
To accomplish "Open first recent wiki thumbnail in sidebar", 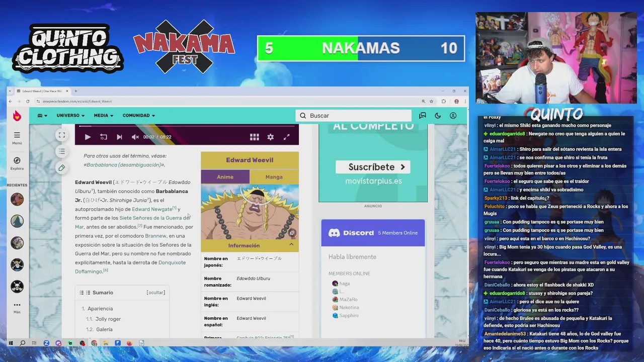I will point(17,200).
